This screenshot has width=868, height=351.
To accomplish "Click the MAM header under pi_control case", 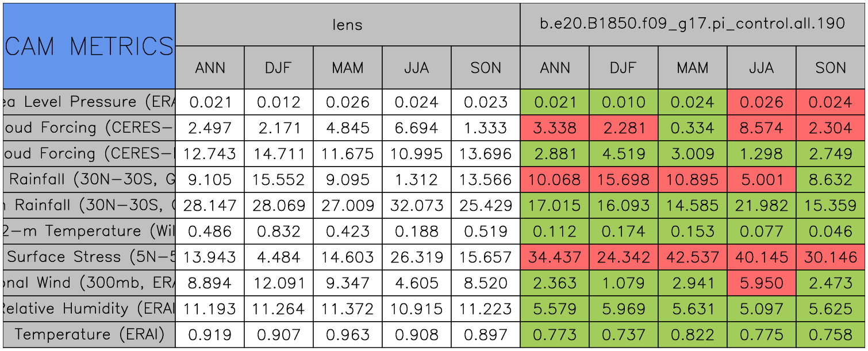I will pyautogui.click(x=692, y=68).
